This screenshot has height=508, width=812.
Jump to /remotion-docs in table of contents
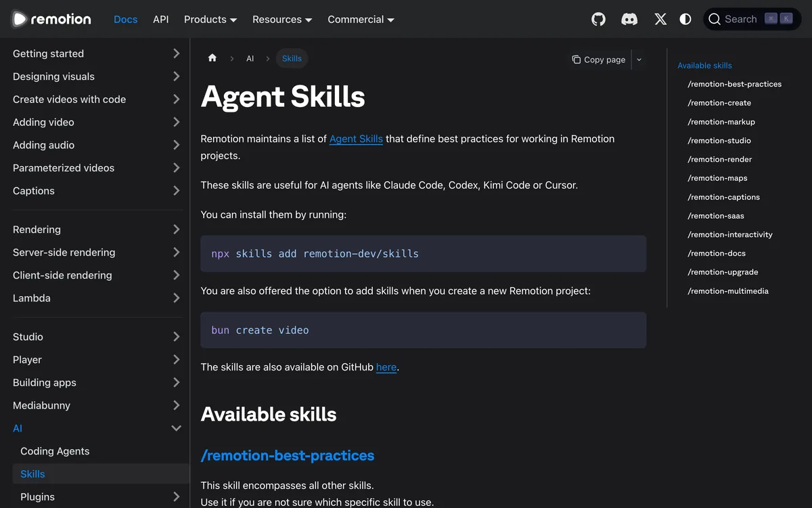click(x=717, y=253)
